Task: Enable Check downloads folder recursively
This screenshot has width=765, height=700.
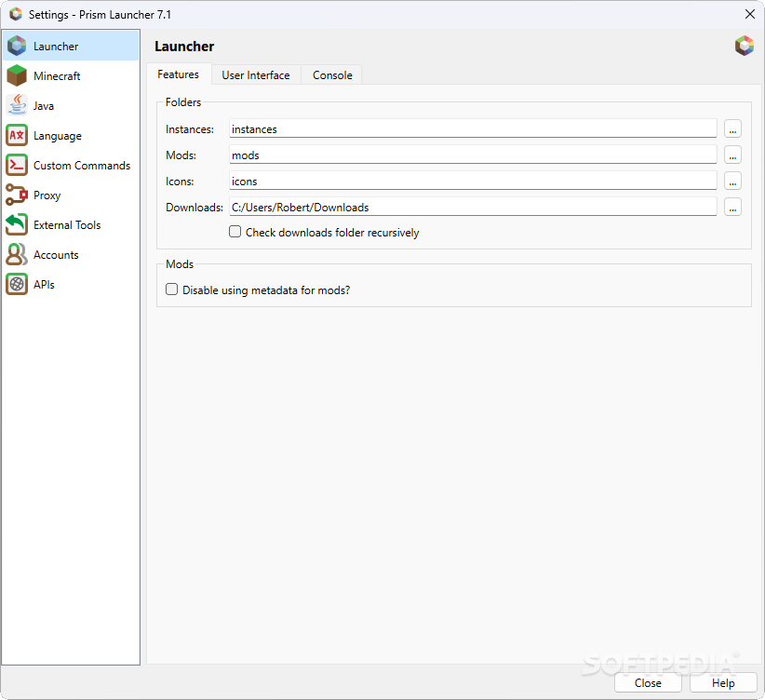Action: (x=235, y=232)
